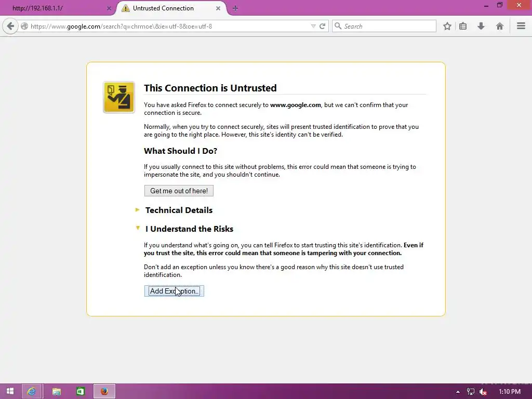Image resolution: width=532 pixels, height=399 pixels.
Task: Click the search magnifier icon
Action: click(338, 26)
